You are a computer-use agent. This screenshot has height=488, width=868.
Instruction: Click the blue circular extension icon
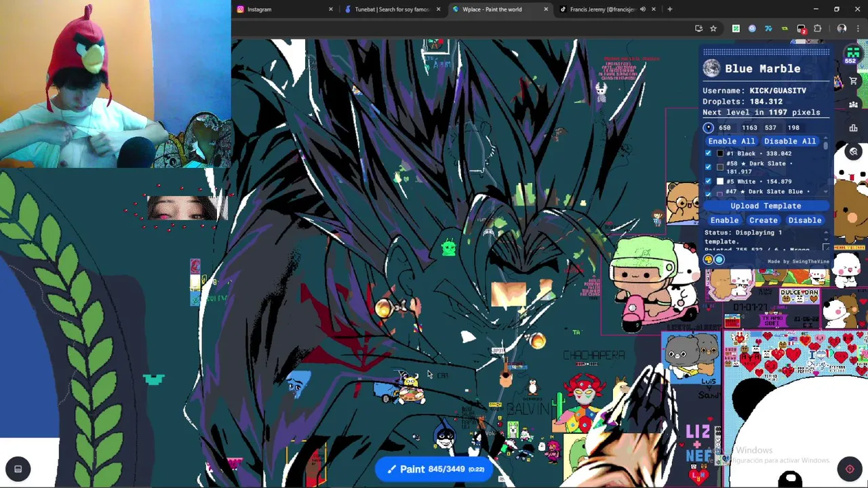click(x=752, y=28)
